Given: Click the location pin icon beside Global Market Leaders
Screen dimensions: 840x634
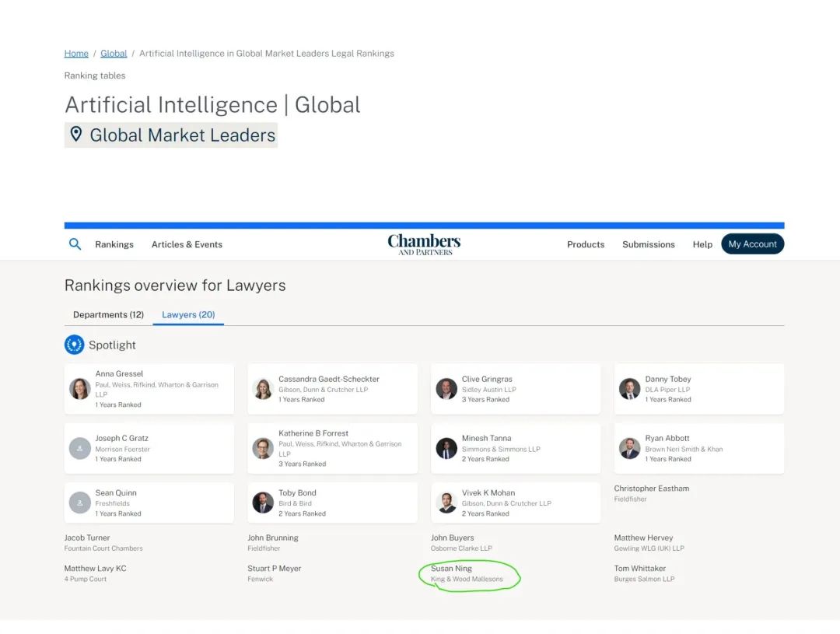Looking at the screenshot, I should [x=76, y=134].
